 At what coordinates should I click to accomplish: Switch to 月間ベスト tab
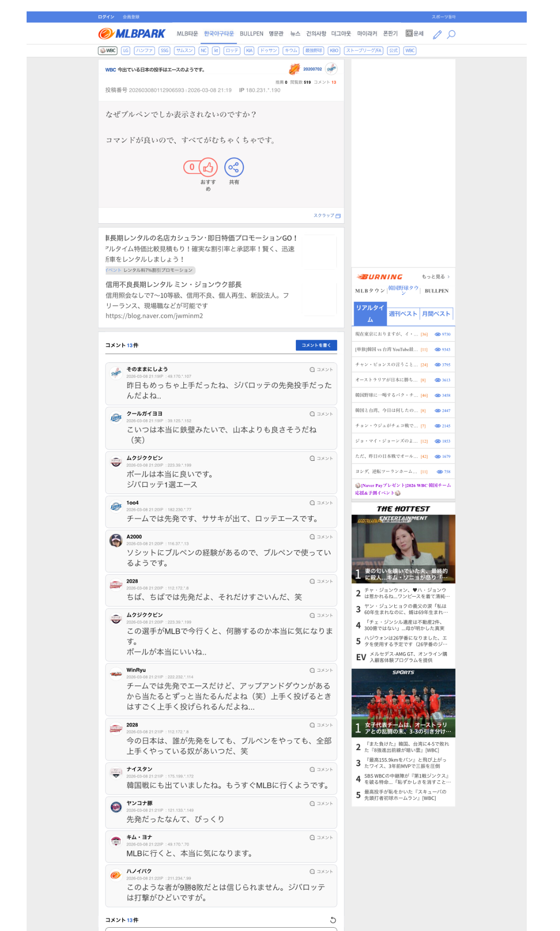pyautogui.click(x=436, y=314)
